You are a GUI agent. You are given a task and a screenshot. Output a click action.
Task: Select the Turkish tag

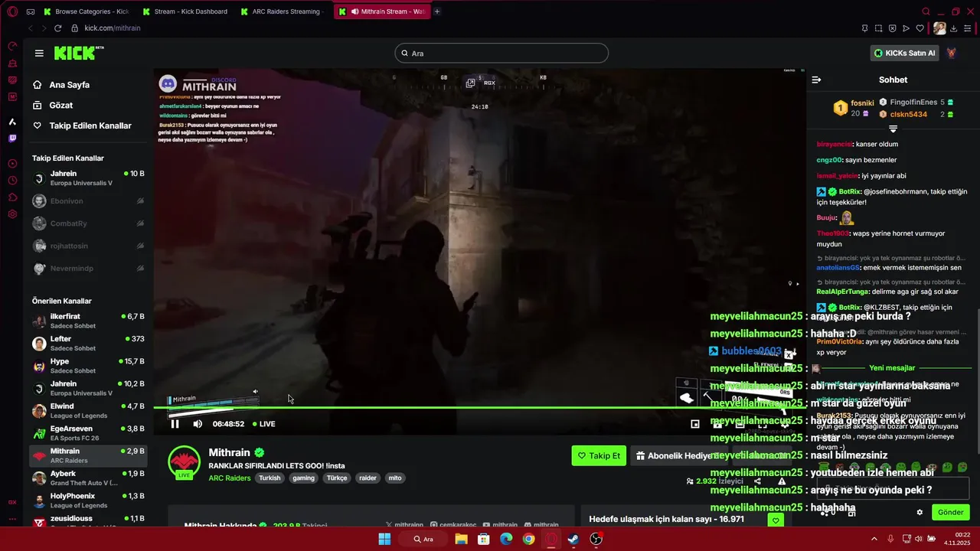269,478
